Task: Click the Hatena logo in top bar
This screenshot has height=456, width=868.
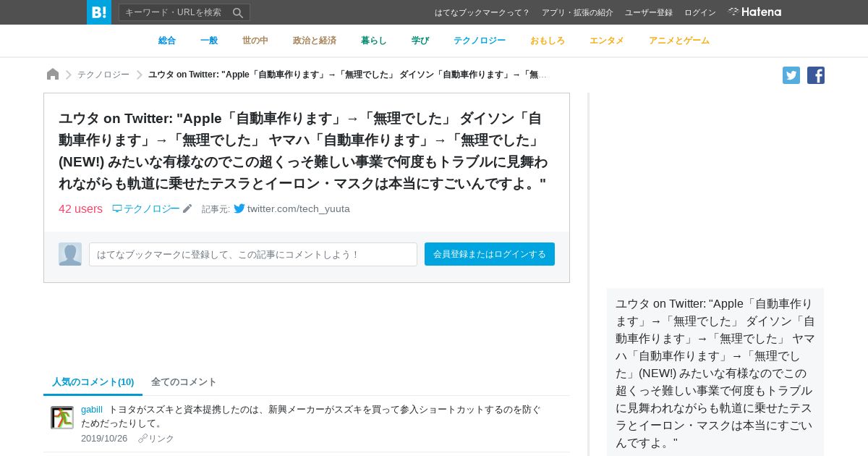Action: tap(754, 12)
